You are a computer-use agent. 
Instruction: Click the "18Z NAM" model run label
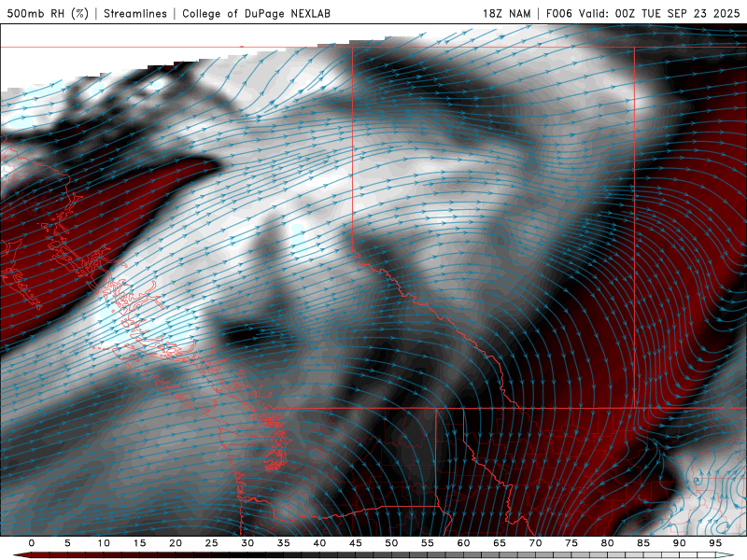pos(506,13)
